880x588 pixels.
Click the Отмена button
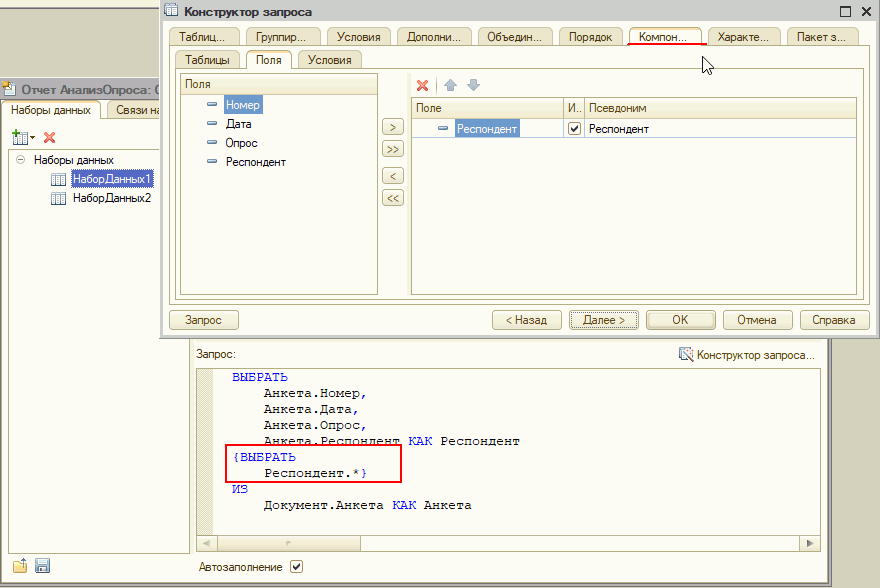[x=757, y=320]
